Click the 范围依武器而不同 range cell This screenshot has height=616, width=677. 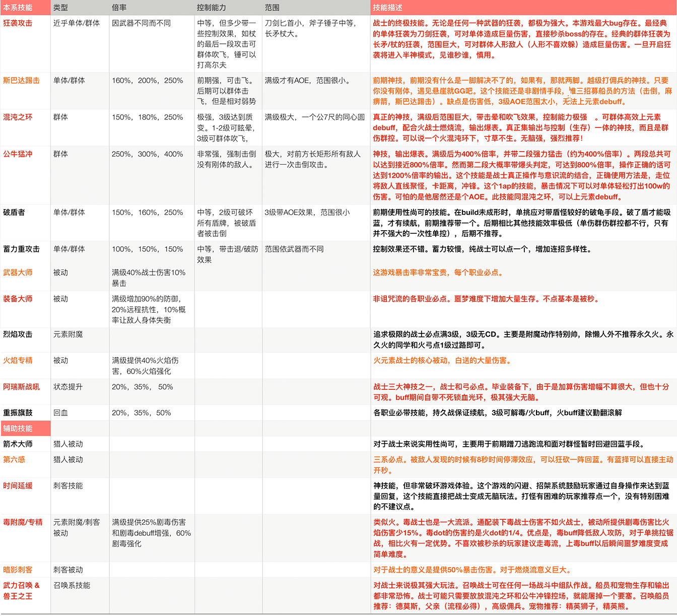[x=316, y=253]
